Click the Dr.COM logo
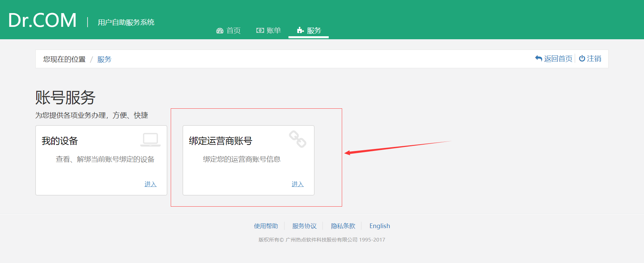This screenshot has width=644, height=263. click(x=42, y=20)
